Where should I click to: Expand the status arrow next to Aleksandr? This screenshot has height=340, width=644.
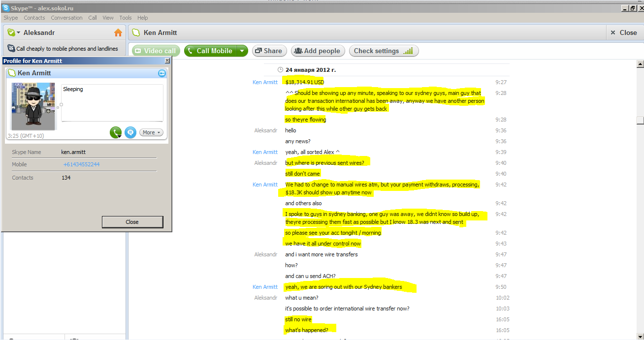pyautogui.click(x=19, y=32)
